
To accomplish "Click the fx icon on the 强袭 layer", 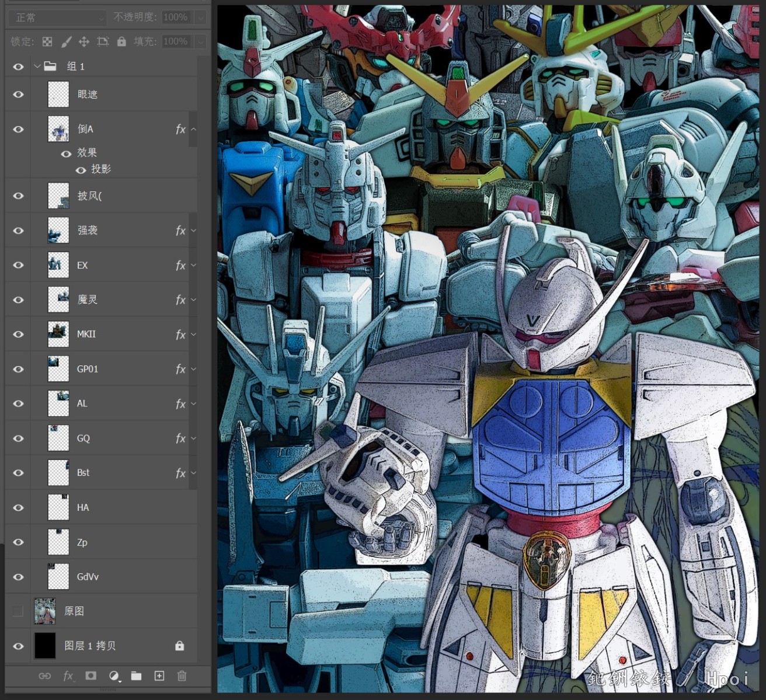I will pyautogui.click(x=180, y=231).
